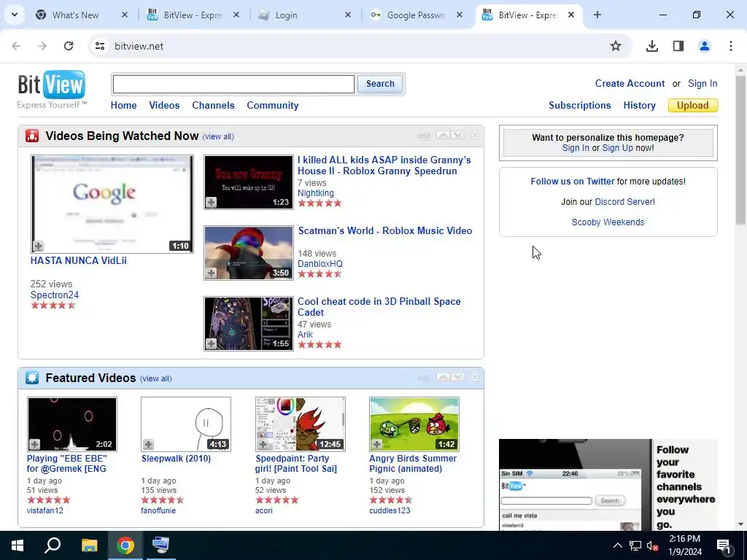The image size is (747, 560).
Task: Open the Home navigation item
Action: coord(123,105)
